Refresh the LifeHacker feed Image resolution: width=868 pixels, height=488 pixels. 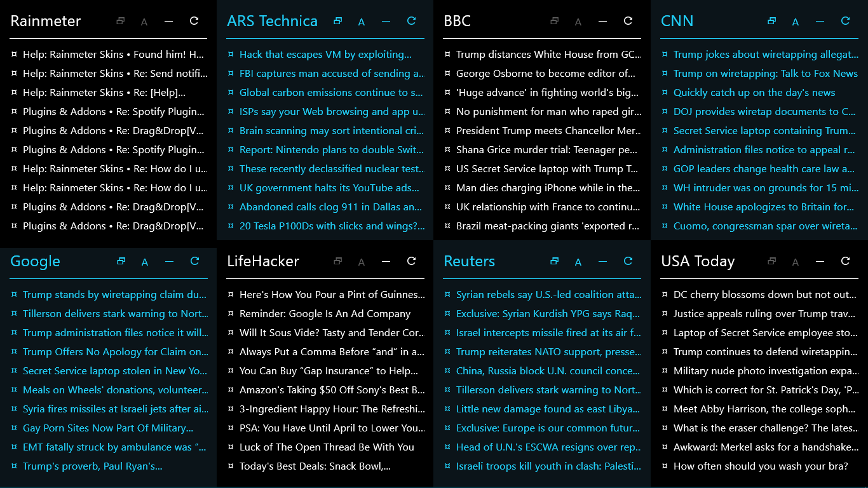(412, 261)
